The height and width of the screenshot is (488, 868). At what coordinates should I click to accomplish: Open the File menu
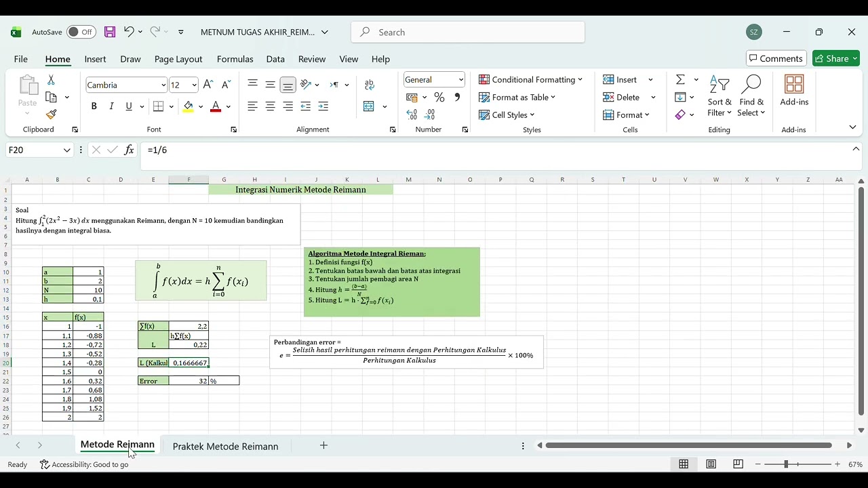(x=21, y=59)
